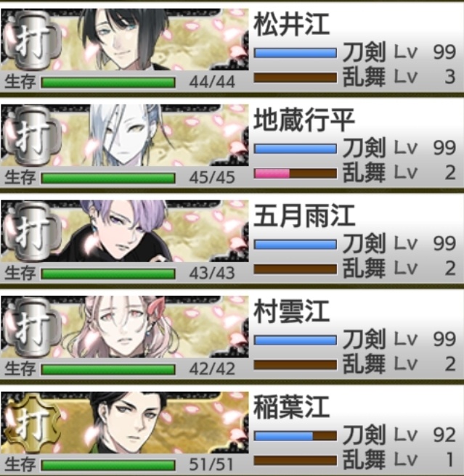Click the pink 乱舞 progress bar of 地蔵行平
Viewport: 464px width, 476px height.
pos(296,173)
